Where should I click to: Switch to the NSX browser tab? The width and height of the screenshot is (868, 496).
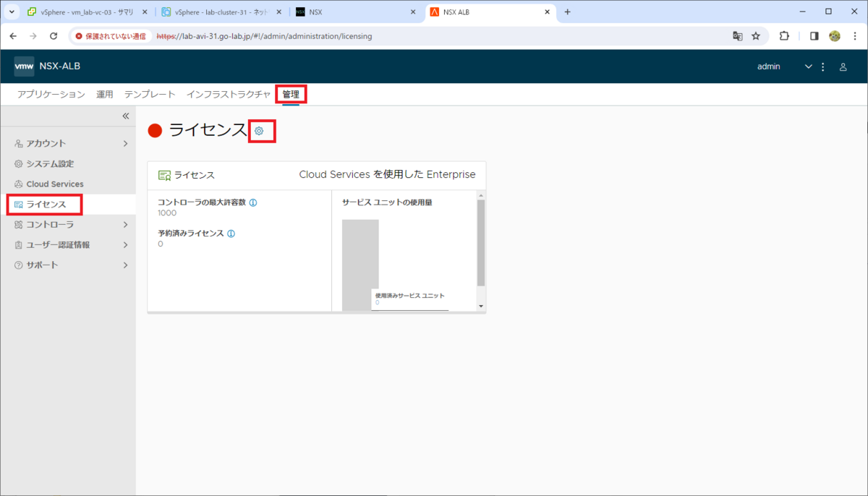tap(356, 12)
